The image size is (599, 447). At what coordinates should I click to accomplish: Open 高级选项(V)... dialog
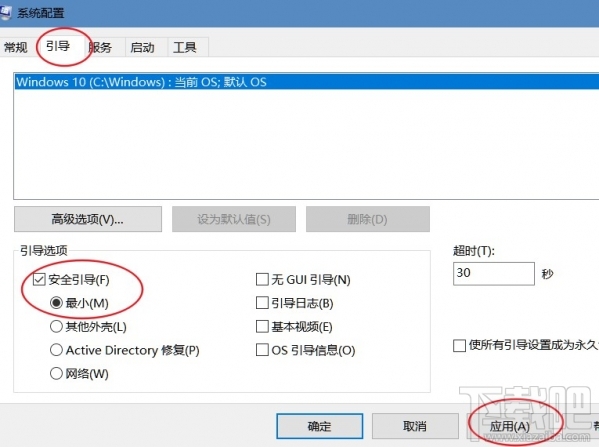[x=88, y=219]
